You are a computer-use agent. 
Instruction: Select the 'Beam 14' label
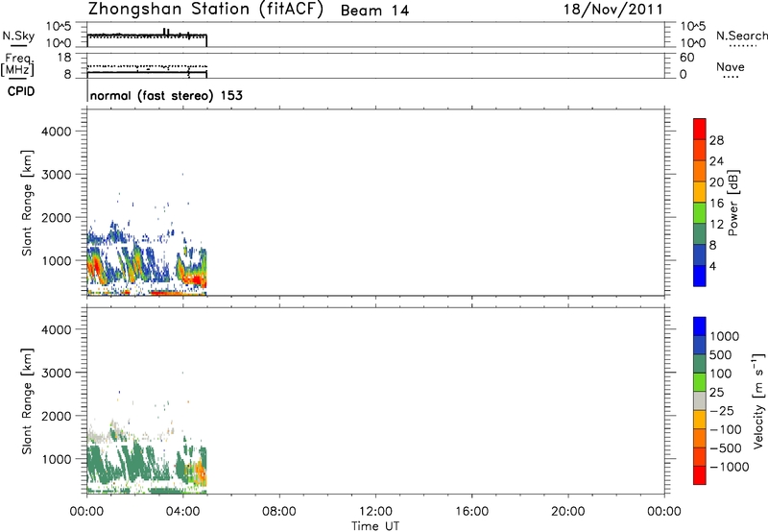click(374, 11)
